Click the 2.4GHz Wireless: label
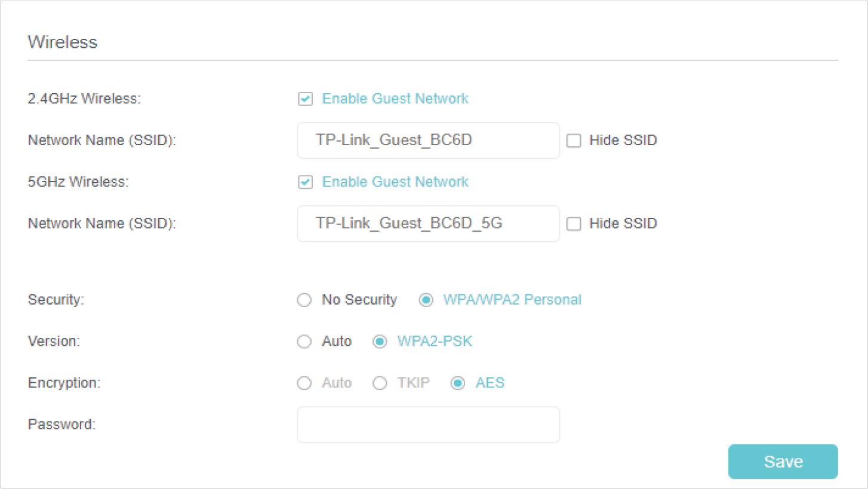 [84, 99]
